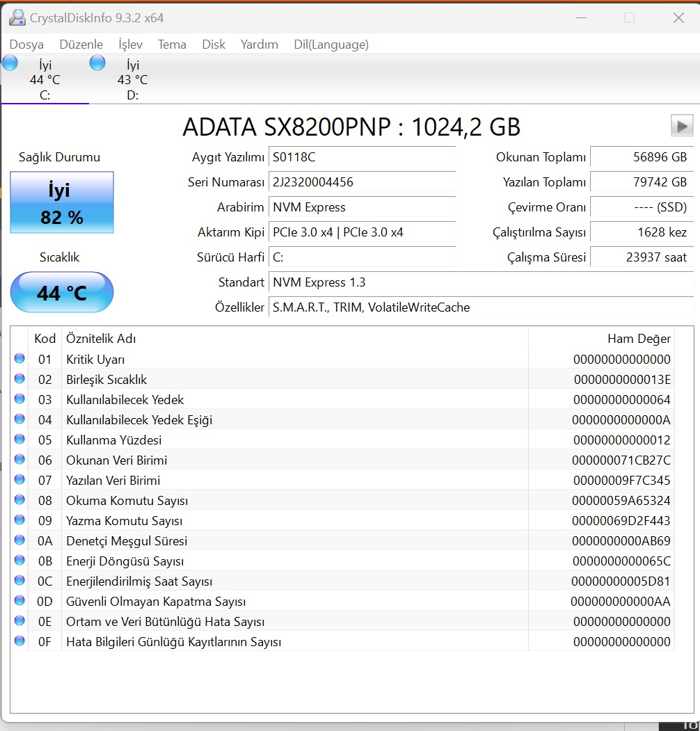This screenshot has width=700, height=731.
Task: Click the Çevirme Oranı value ---- (SSD)
Action: click(642, 207)
